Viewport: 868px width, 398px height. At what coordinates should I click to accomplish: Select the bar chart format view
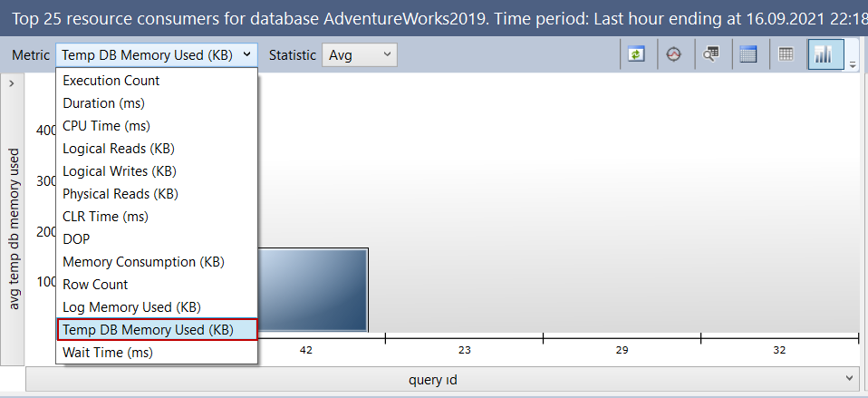[824, 54]
